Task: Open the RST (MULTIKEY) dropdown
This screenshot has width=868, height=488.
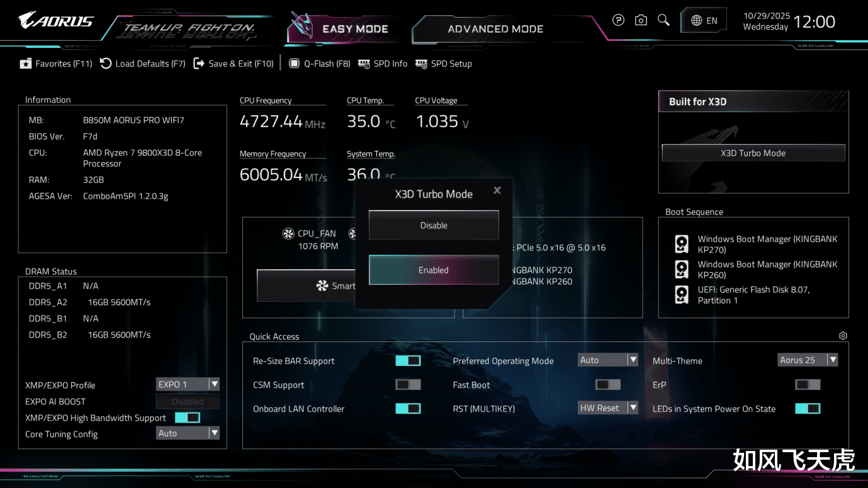Action: tap(608, 408)
